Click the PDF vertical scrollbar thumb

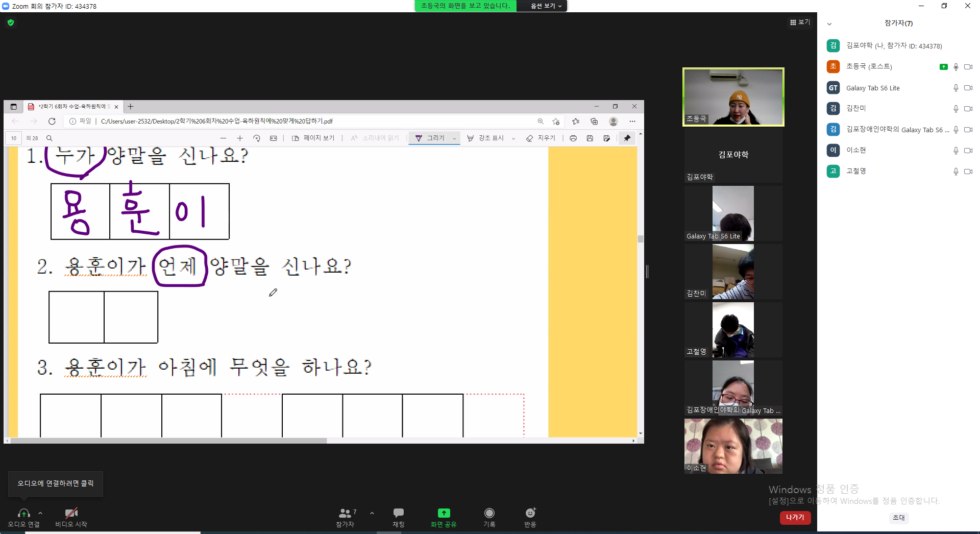(641, 239)
